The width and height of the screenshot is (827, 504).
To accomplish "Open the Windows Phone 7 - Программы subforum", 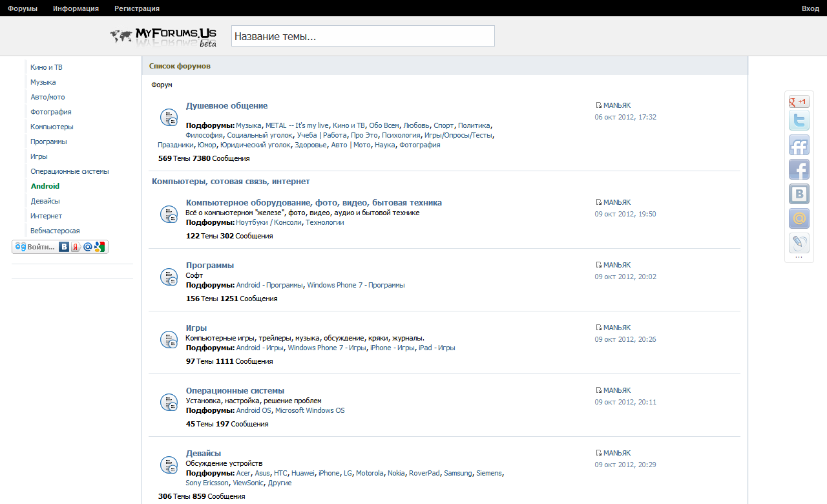I will [x=355, y=285].
